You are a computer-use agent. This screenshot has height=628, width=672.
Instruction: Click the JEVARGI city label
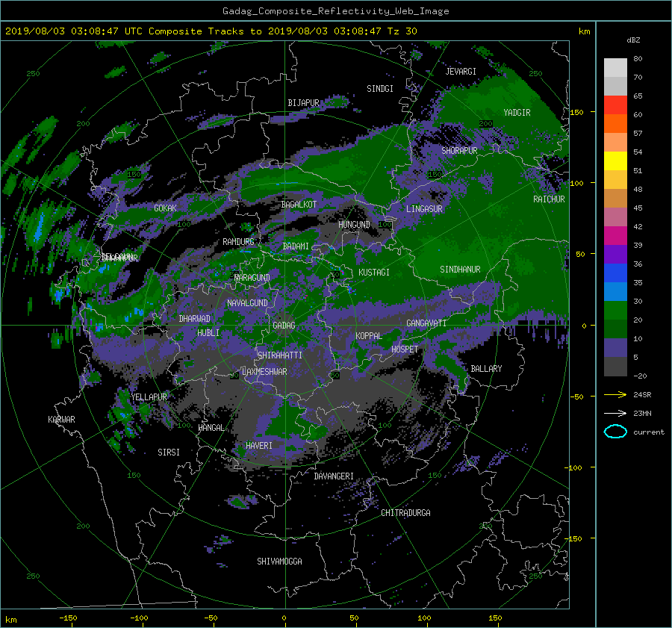tap(461, 72)
